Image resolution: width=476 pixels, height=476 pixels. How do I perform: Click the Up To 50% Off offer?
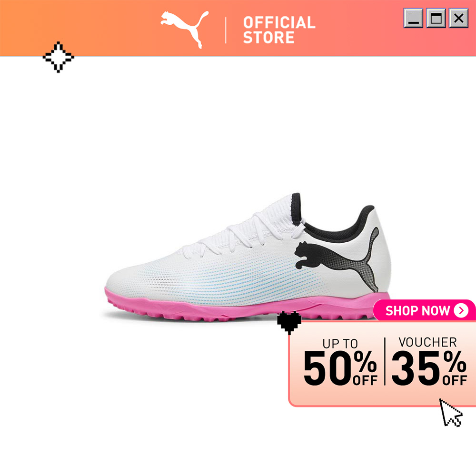pos(341,362)
